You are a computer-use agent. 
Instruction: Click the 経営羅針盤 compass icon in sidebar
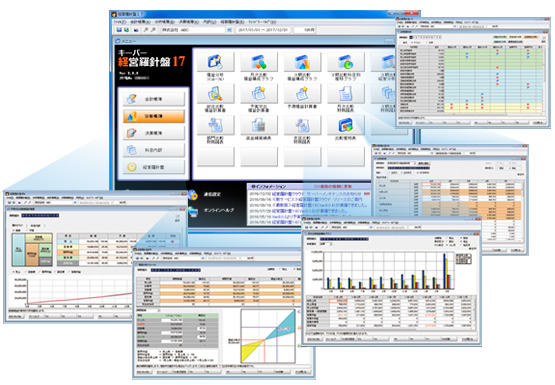click(x=132, y=167)
